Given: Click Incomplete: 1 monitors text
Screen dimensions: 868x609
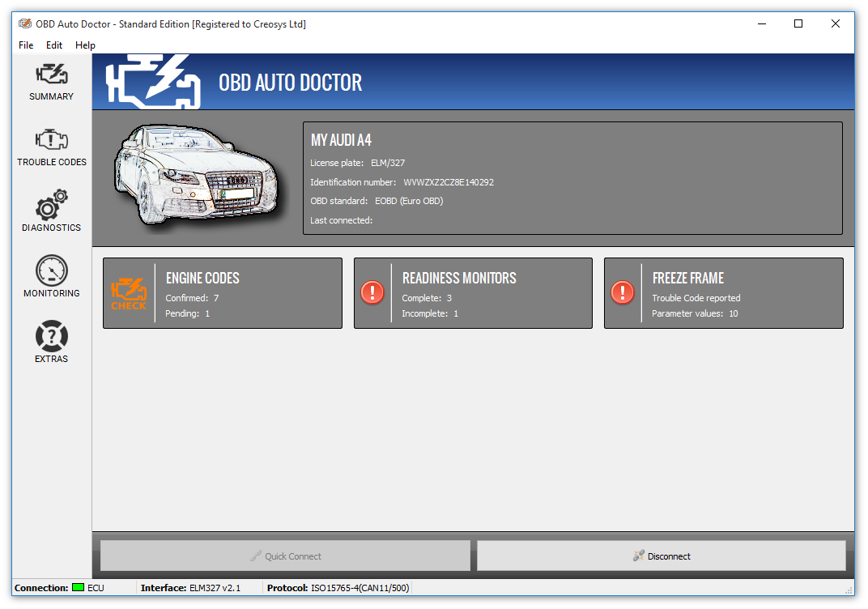Looking at the screenshot, I should pyautogui.click(x=430, y=313).
